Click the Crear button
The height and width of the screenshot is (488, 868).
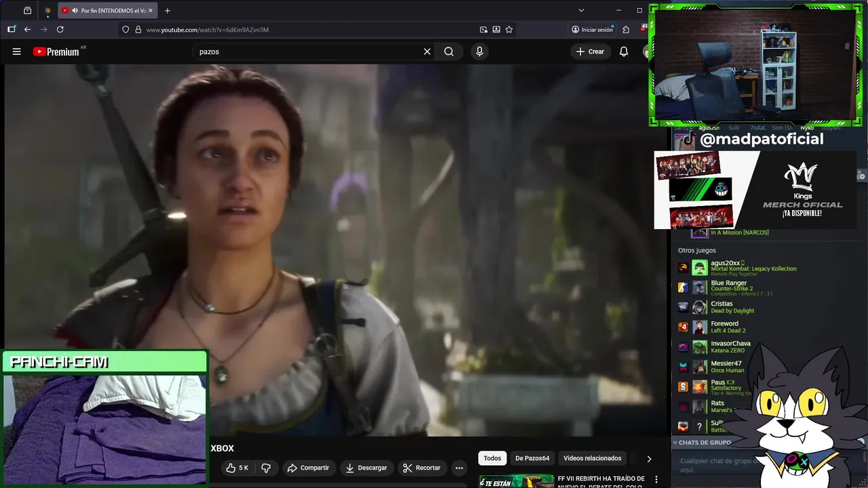coord(590,52)
